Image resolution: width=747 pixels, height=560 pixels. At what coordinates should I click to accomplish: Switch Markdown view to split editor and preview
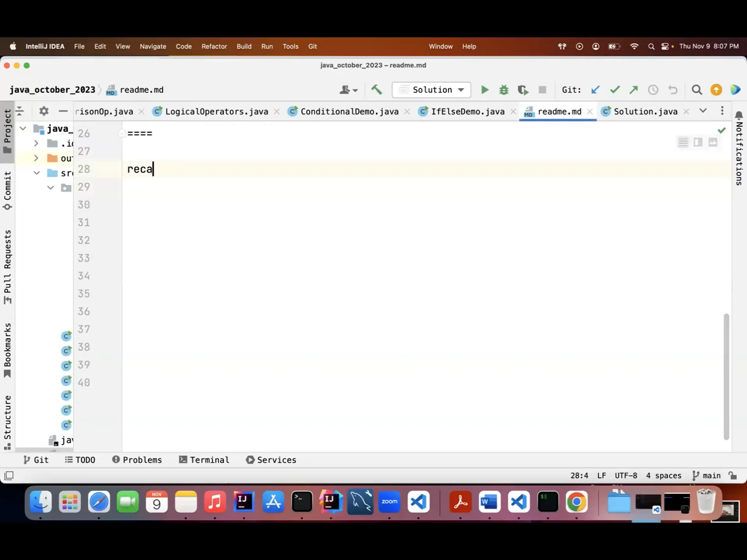click(x=698, y=142)
